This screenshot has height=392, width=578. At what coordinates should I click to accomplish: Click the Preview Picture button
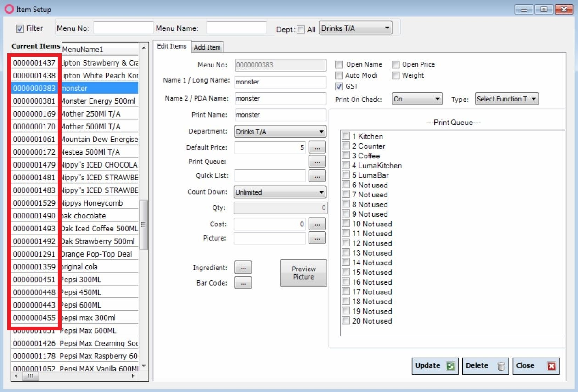[x=303, y=273]
